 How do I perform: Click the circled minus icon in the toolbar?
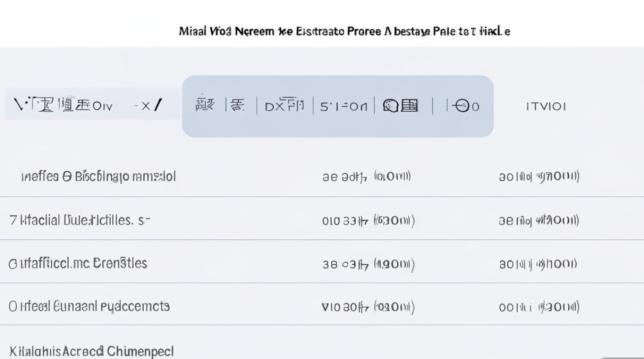[x=464, y=106]
